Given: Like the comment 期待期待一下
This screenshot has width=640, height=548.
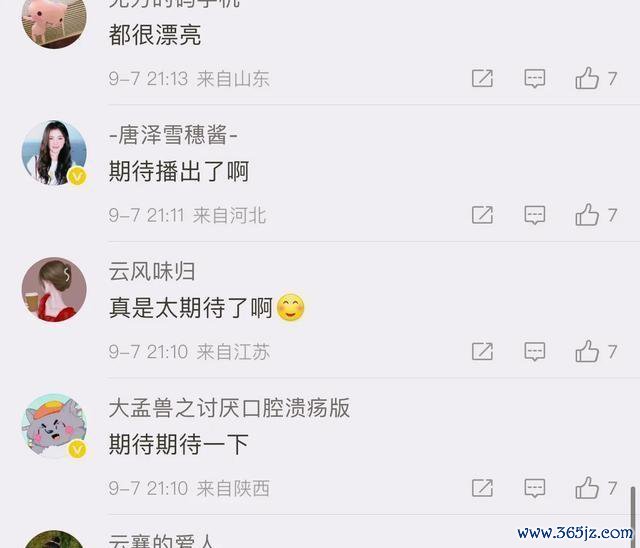Looking at the screenshot, I should 587,488.
